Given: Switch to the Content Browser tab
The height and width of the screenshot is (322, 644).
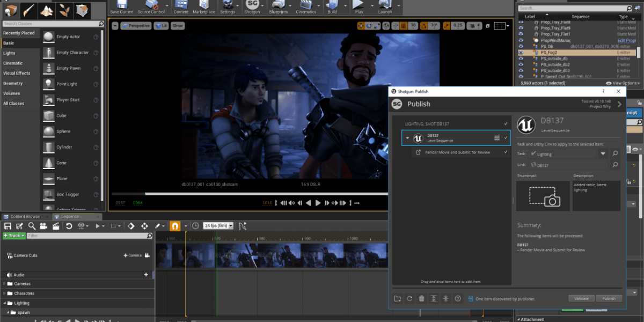Looking at the screenshot, I should [26, 216].
